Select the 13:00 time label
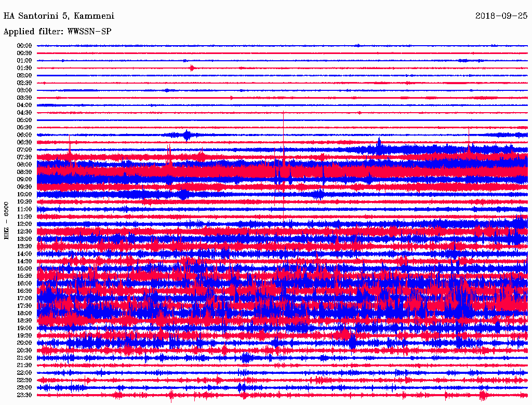This screenshot has width=532, height=405. tap(24, 239)
